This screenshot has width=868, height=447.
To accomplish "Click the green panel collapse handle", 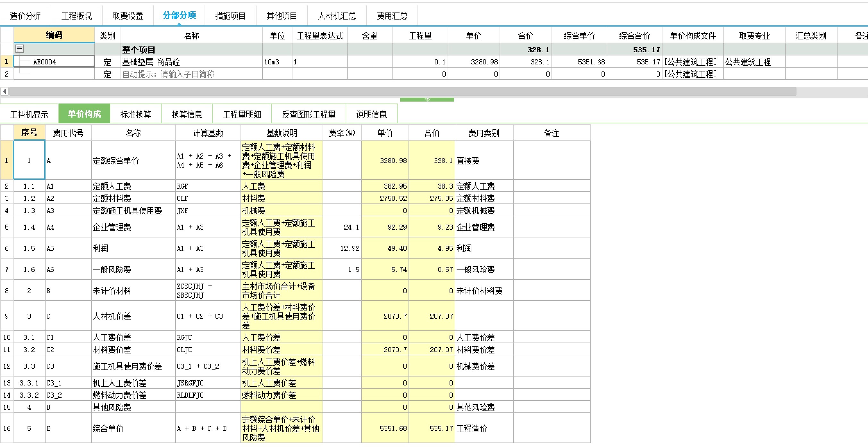I will point(427,100).
